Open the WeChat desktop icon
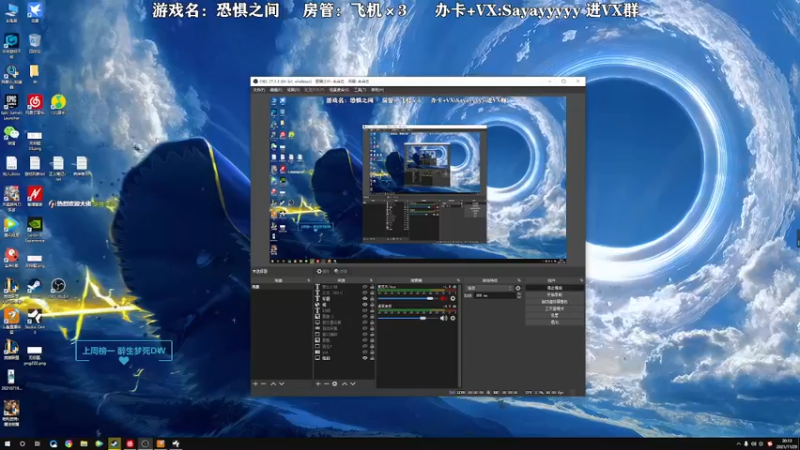 [x=11, y=136]
